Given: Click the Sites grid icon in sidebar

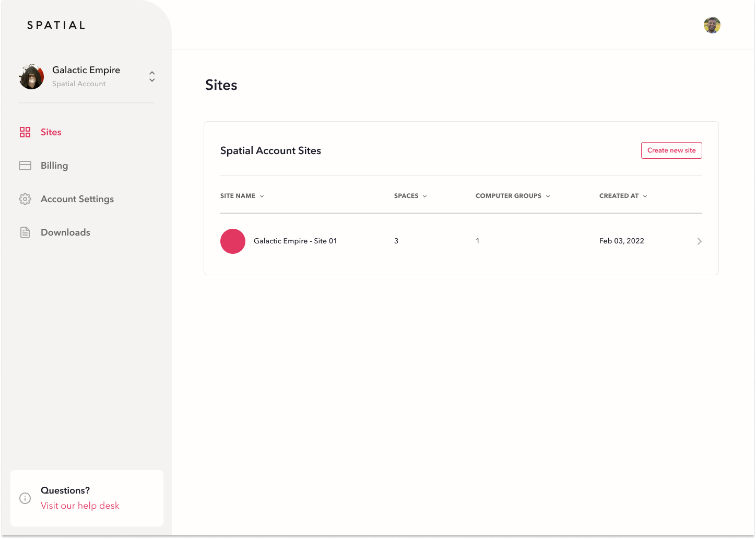Looking at the screenshot, I should point(25,132).
